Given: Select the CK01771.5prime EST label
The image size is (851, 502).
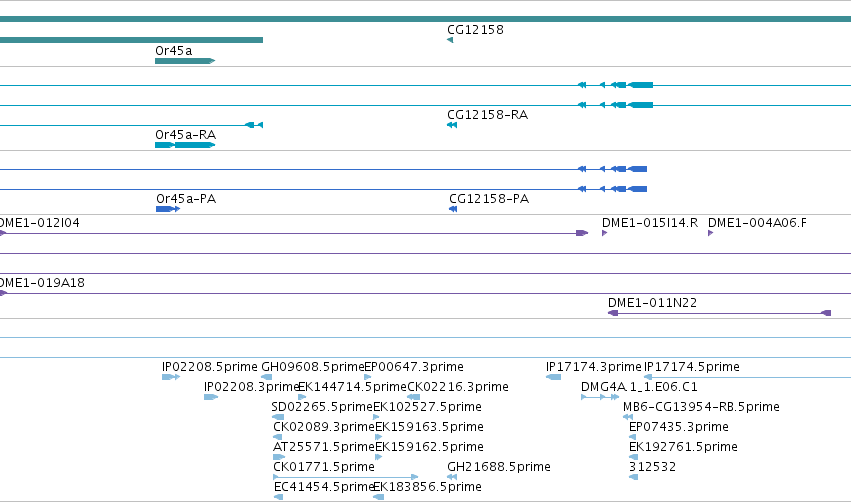Looking at the screenshot, I should 324,467.
